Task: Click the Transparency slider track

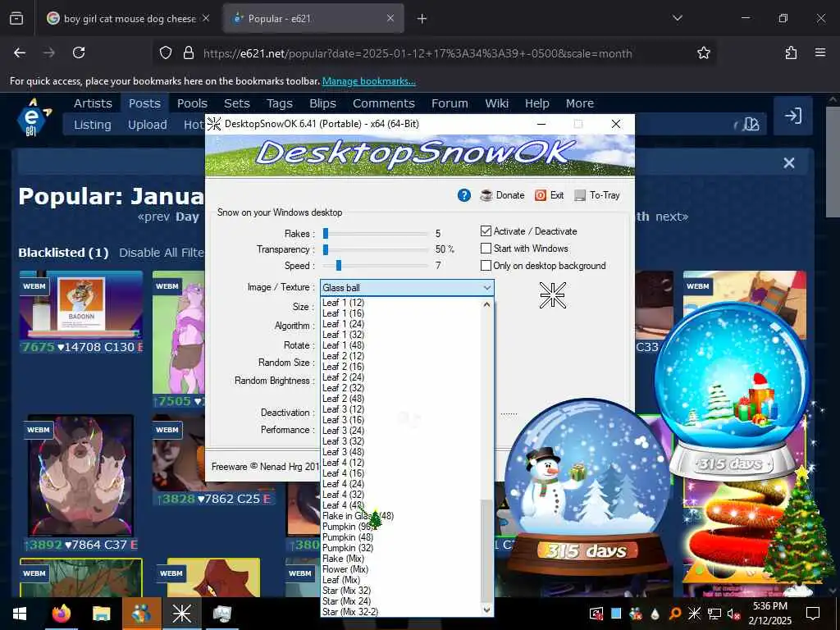Action: coord(376,249)
